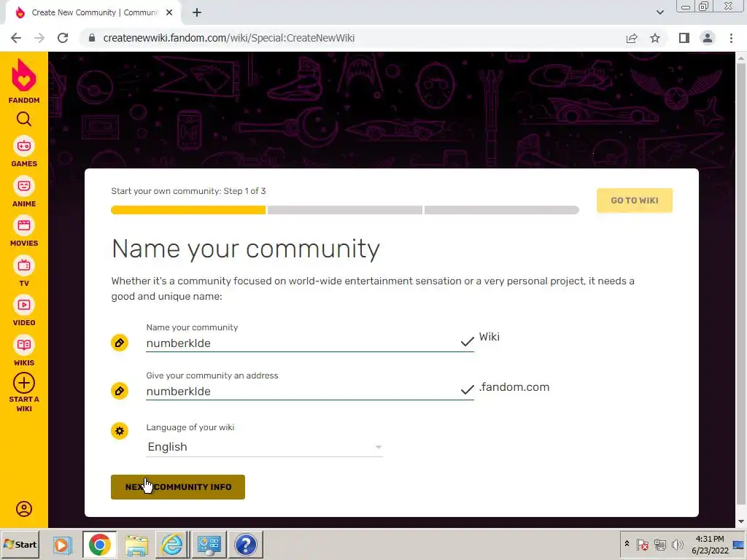View site info via the padlock icon
Image resolution: width=747 pixels, height=560 pixels.
click(x=92, y=38)
